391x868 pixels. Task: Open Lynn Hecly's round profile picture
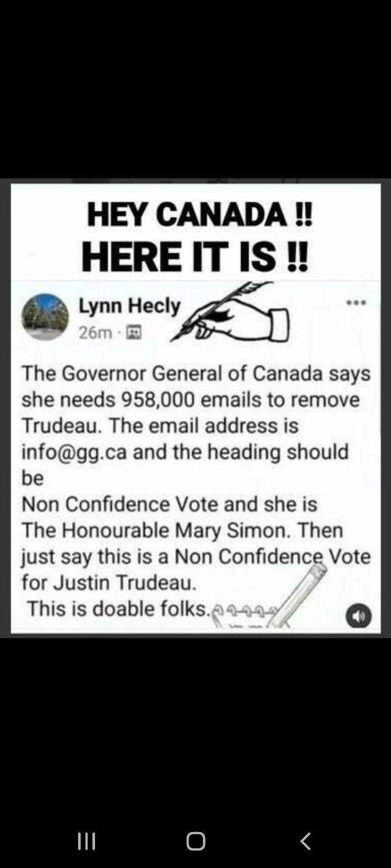pos(45,316)
